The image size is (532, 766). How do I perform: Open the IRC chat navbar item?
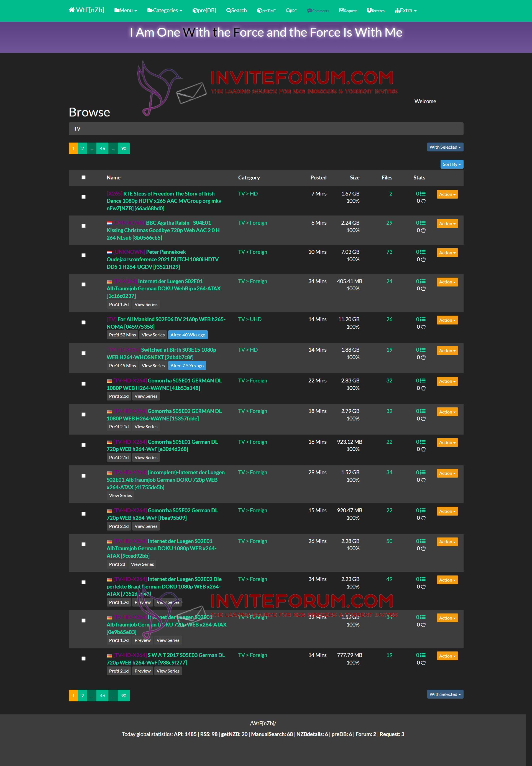(x=291, y=11)
